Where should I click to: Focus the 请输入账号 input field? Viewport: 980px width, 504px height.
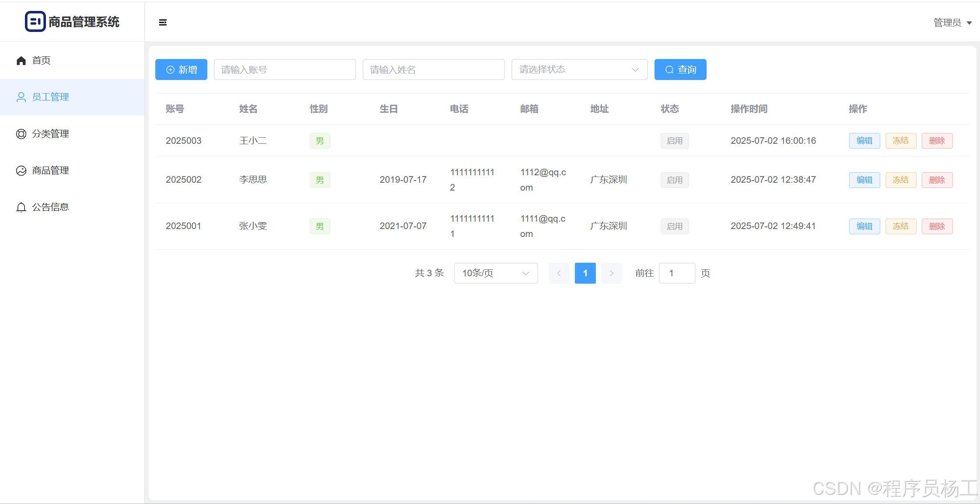click(x=284, y=70)
